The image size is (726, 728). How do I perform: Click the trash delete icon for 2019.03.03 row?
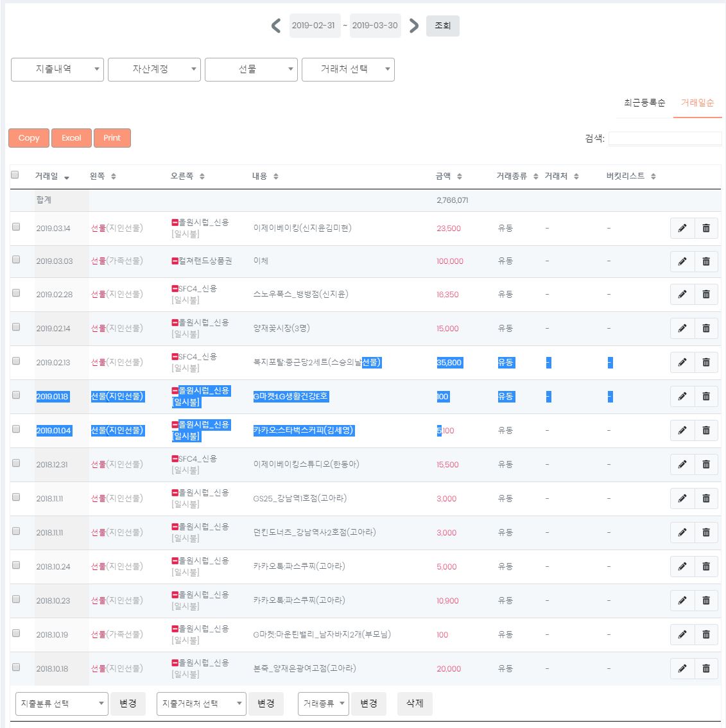(x=706, y=261)
